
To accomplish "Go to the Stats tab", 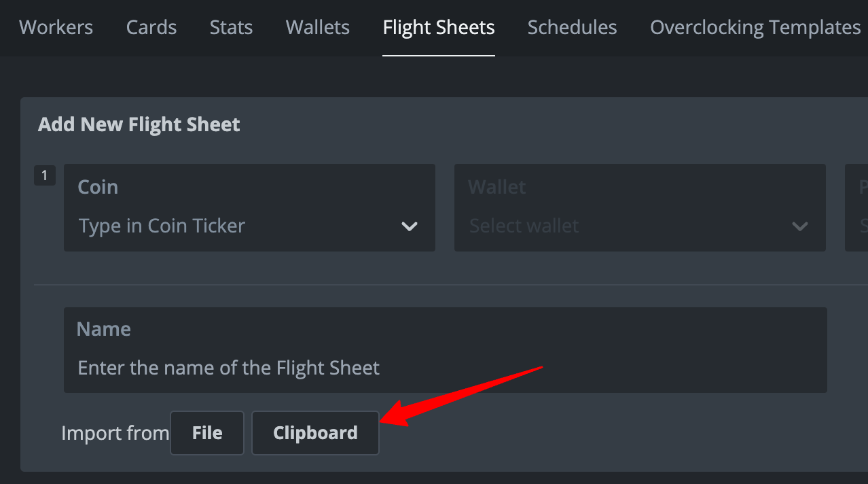I will pyautogui.click(x=231, y=27).
